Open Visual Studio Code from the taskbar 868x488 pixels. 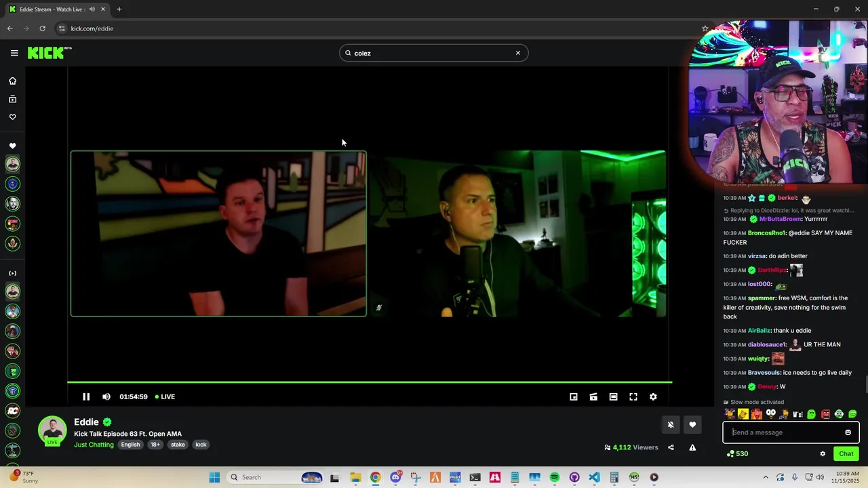(594, 477)
